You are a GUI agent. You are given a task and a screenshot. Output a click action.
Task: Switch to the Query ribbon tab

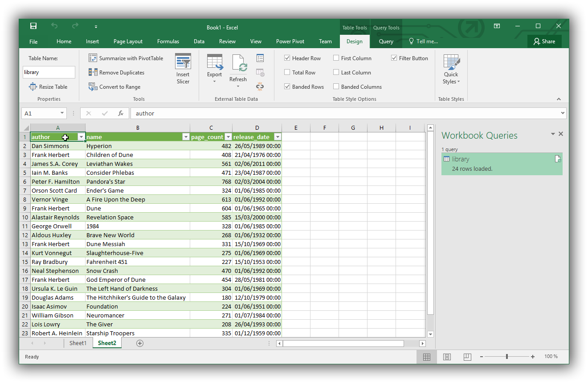click(386, 41)
